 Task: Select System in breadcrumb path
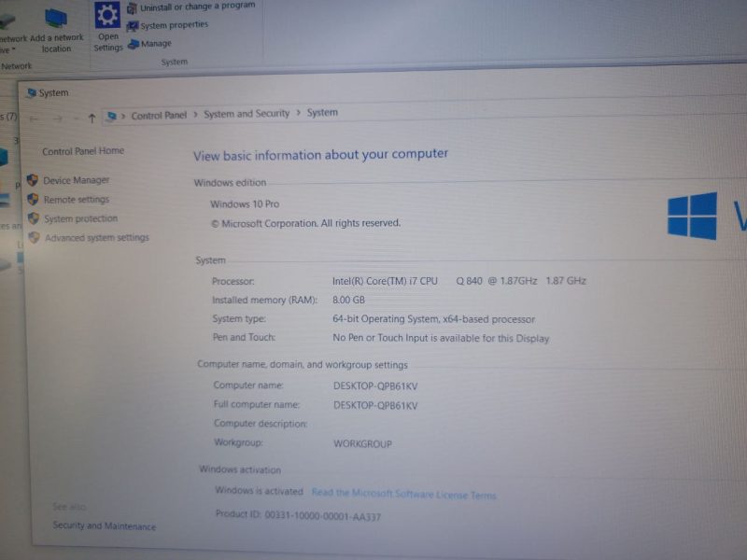coord(322,112)
